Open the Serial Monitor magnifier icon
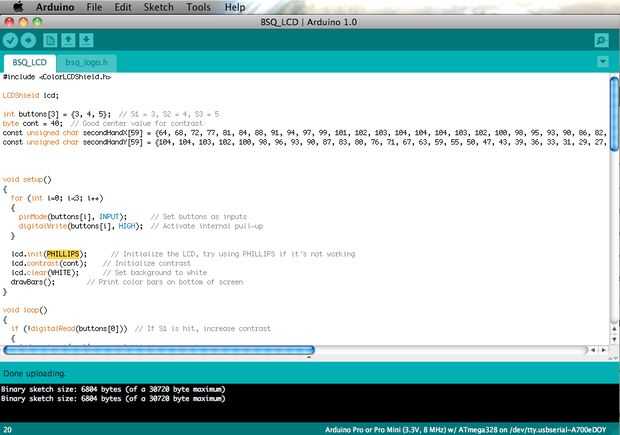This screenshot has height=435, width=620. 601,40
